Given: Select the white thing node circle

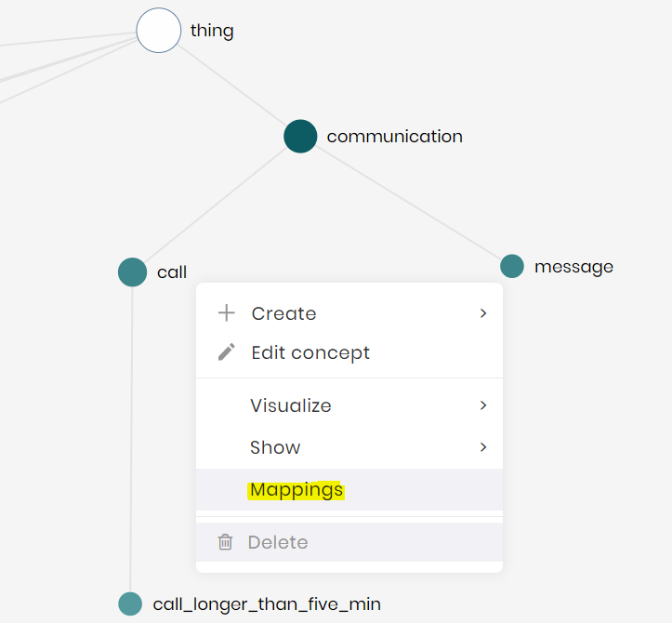Looking at the screenshot, I should 159,31.
